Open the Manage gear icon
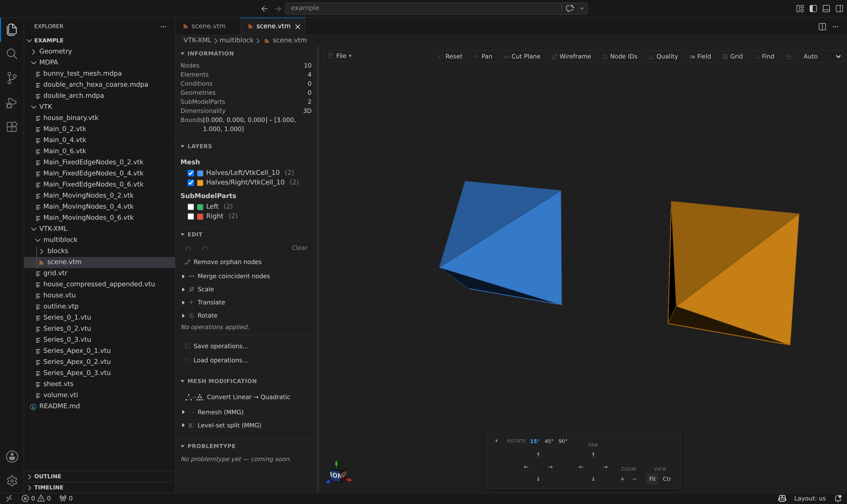 tap(12, 481)
